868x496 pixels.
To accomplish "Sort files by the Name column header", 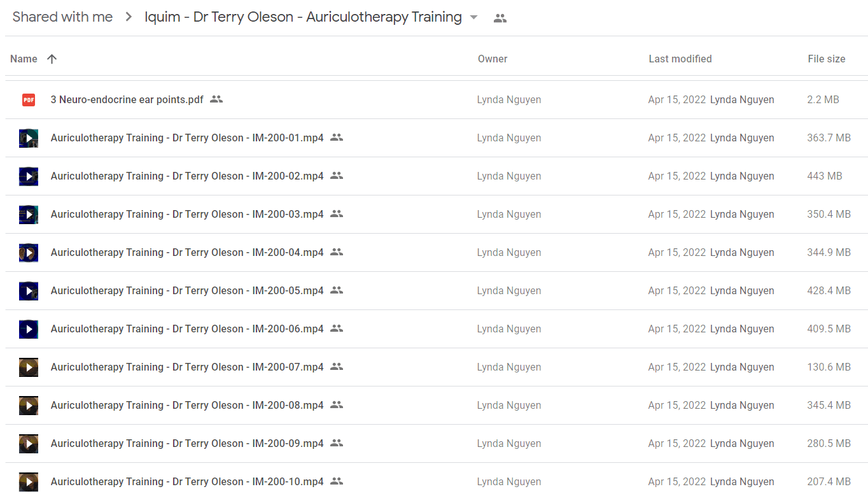I will (24, 59).
